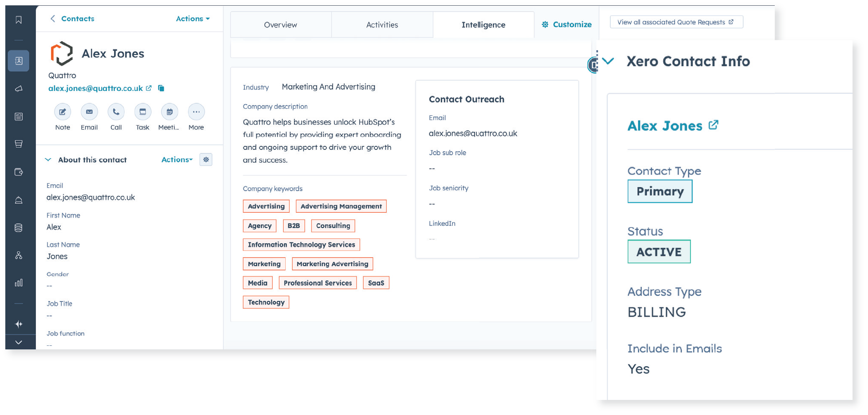The height and width of the screenshot is (415, 868).
Task: Switch to the Overview tab
Action: [281, 25]
